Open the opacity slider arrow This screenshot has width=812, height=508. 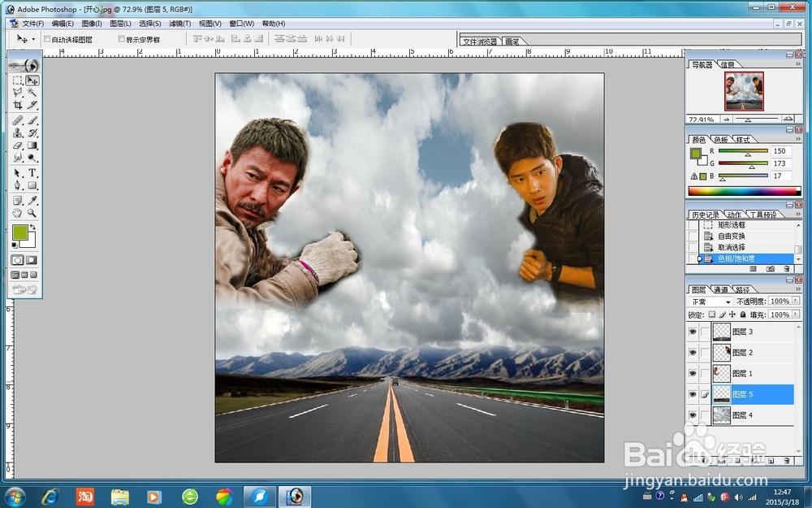[x=796, y=302]
